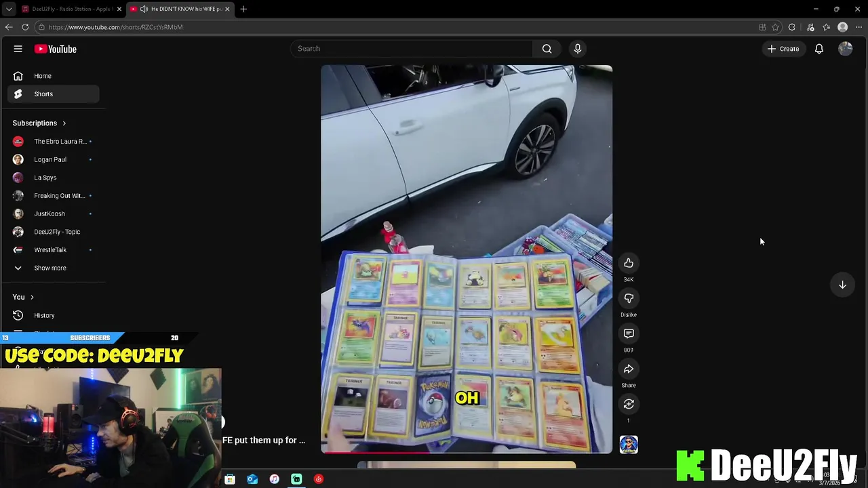The width and height of the screenshot is (868, 488).
Task: Switch to the DeeU2Fly Radio Station tab
Action: pos(71,9)
